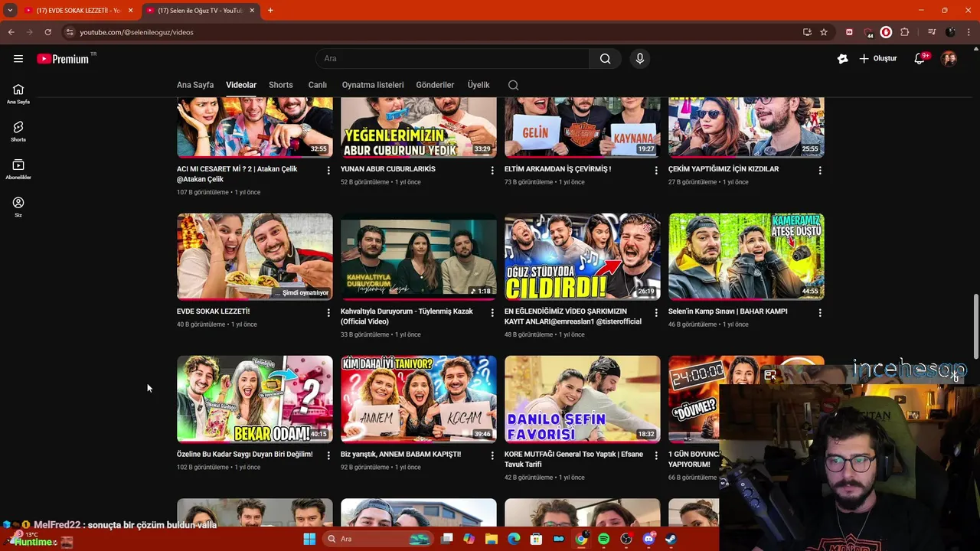Open the YouTube hamburger guide menu
980x551 pixels.
18,59
